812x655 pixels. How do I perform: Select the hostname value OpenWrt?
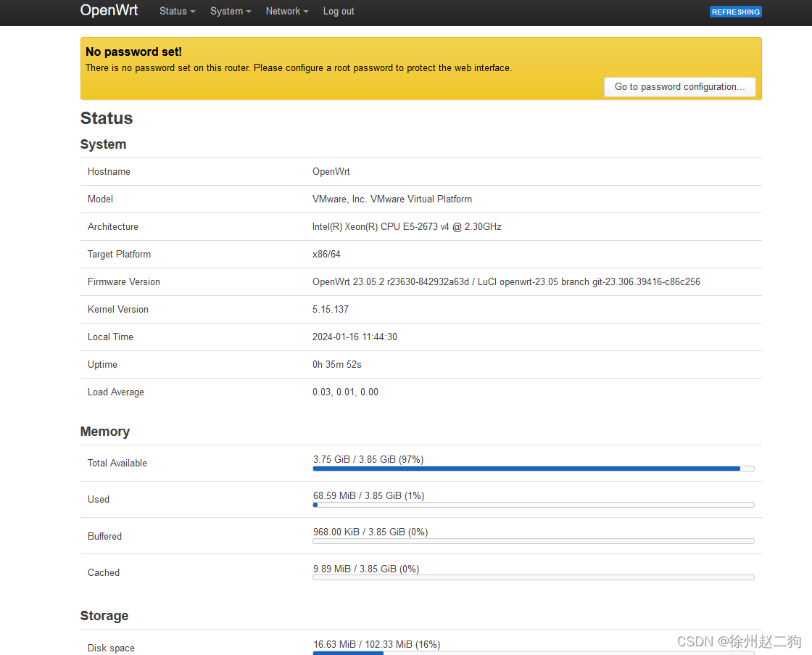331,171
